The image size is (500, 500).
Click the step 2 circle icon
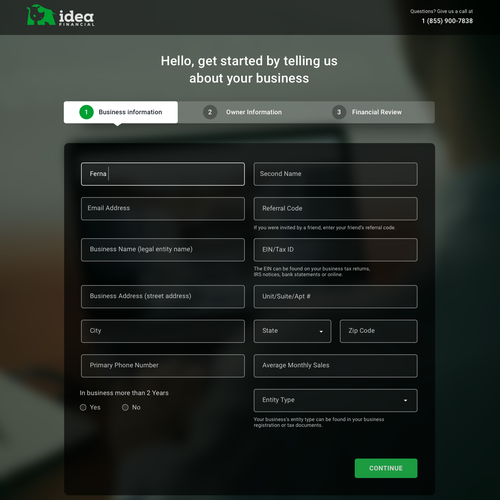click(210, 112)
